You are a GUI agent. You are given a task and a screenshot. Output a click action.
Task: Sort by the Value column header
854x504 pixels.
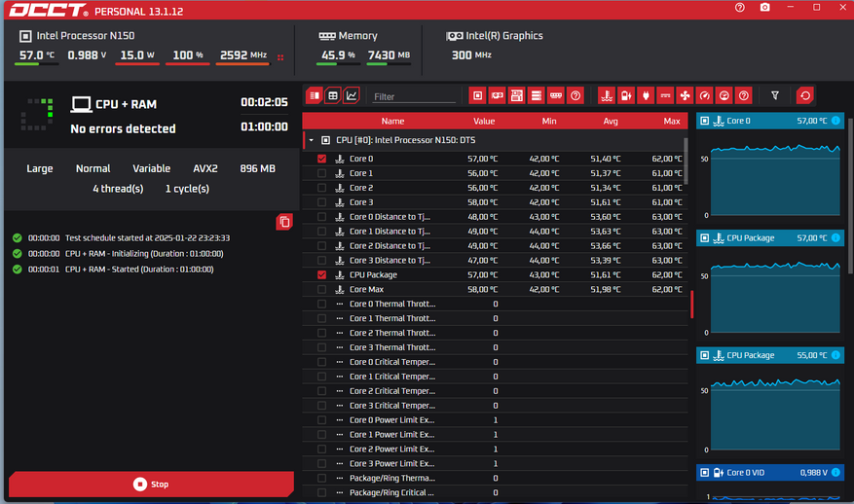click(x=484, y=122)
